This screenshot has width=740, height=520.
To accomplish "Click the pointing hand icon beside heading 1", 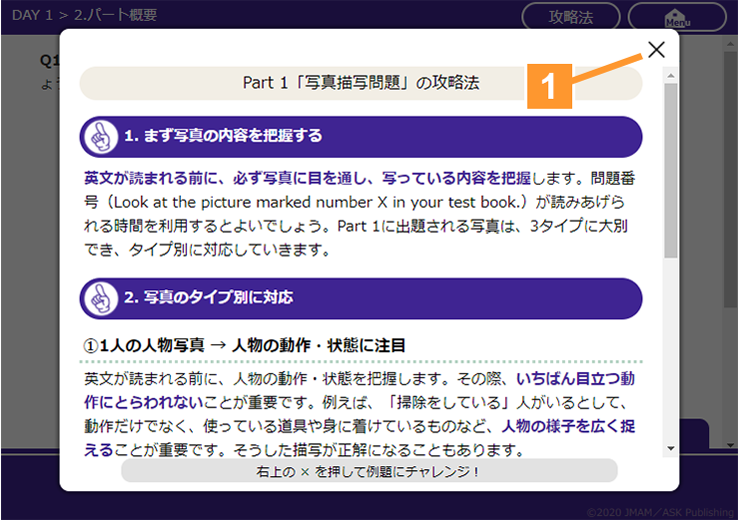I will point(102,137).
